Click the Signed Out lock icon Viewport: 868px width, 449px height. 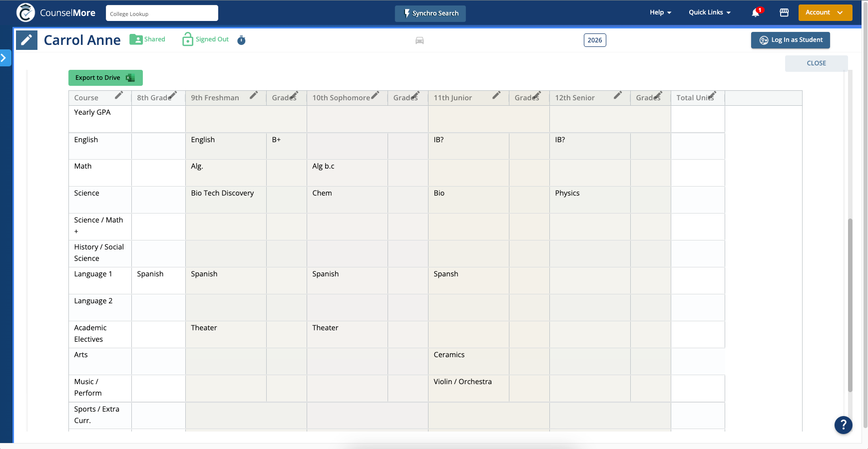click(x=188, y=39)
